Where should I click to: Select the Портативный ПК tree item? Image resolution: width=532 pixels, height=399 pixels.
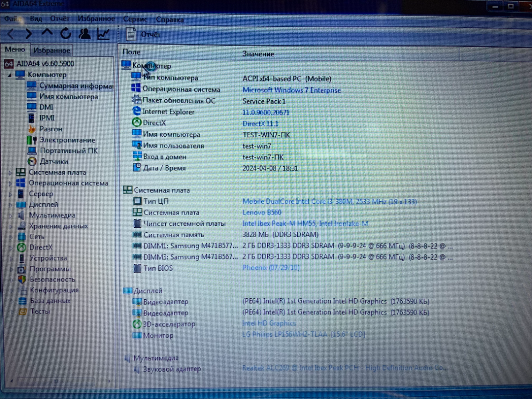pos(63,151)
